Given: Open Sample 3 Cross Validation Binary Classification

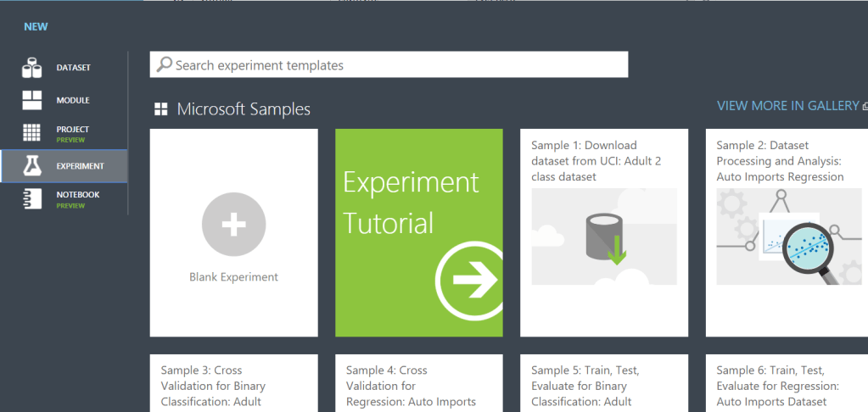Looking at the screenshot, I should pos(233,383).
